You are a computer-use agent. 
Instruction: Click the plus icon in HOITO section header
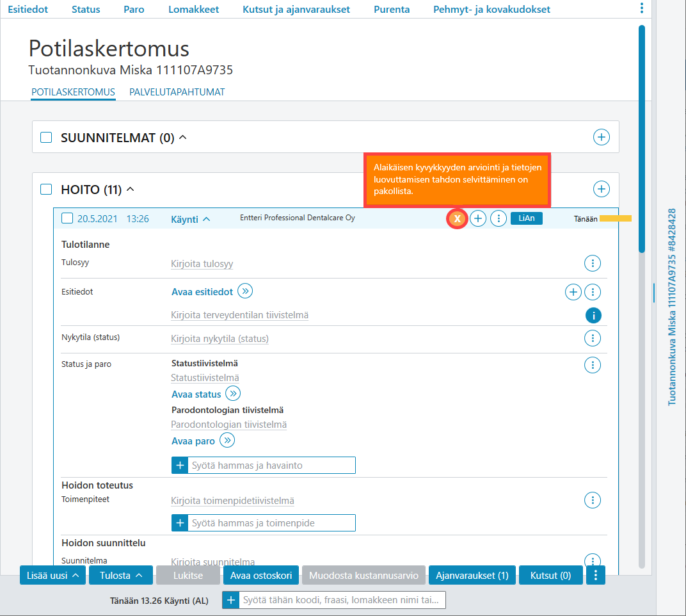601,189
